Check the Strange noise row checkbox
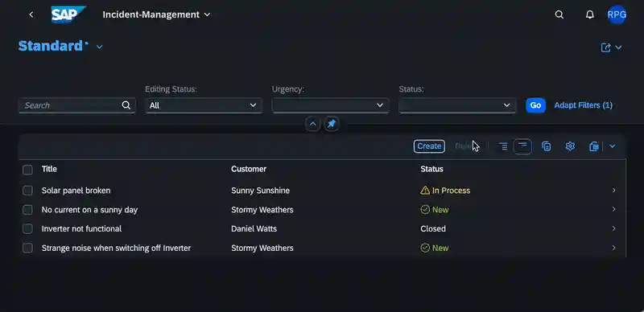644x312 pixels. point(27,248)
